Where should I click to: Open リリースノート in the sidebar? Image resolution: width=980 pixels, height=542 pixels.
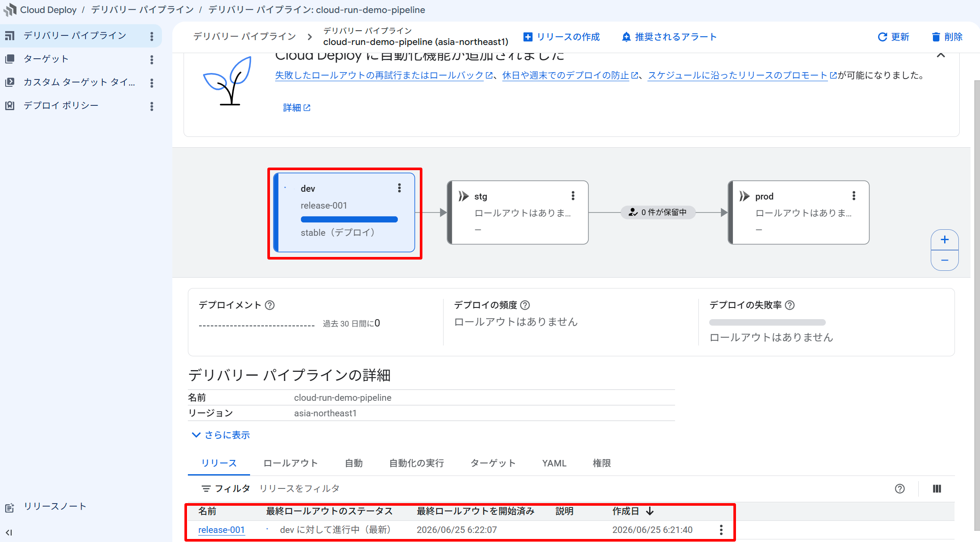click(55, 506)
